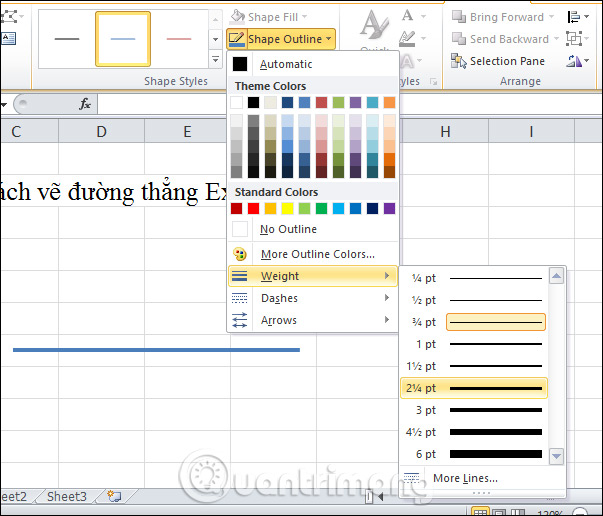
Task: Select the dark gray line shape style
Action: [67, 39]
